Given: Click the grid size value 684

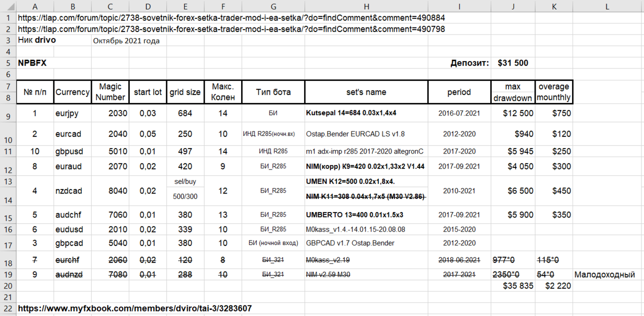Looking at the screenshot, I should (x=185, y=113).
